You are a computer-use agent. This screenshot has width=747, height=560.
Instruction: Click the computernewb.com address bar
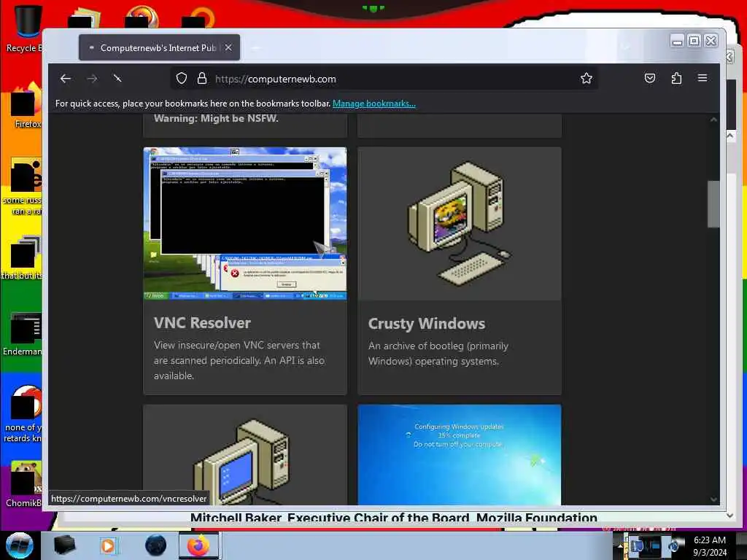(384, 79)
